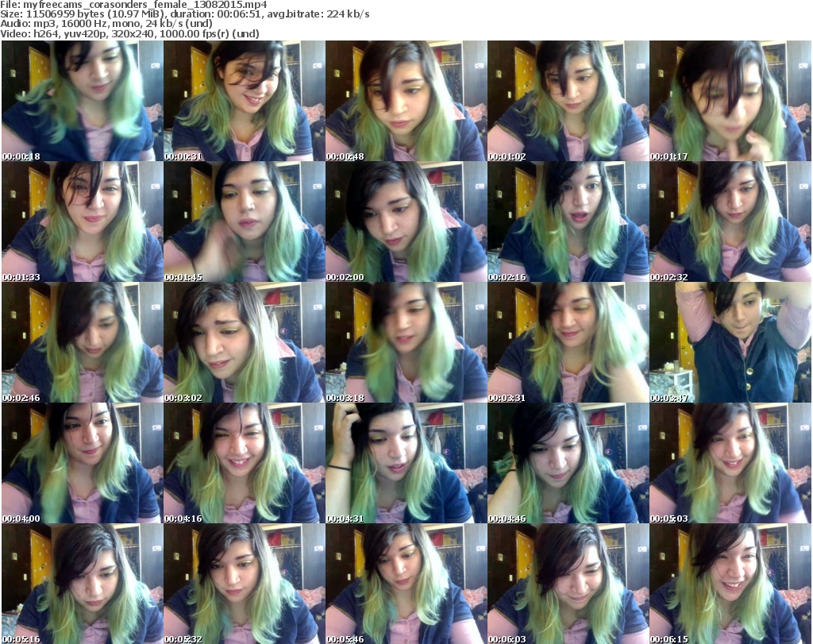Screen dimensions: 813x644
Task: Select the thumbnail timestamped 00:04:46
Action: pyautogui.click(x=568, y=463)
